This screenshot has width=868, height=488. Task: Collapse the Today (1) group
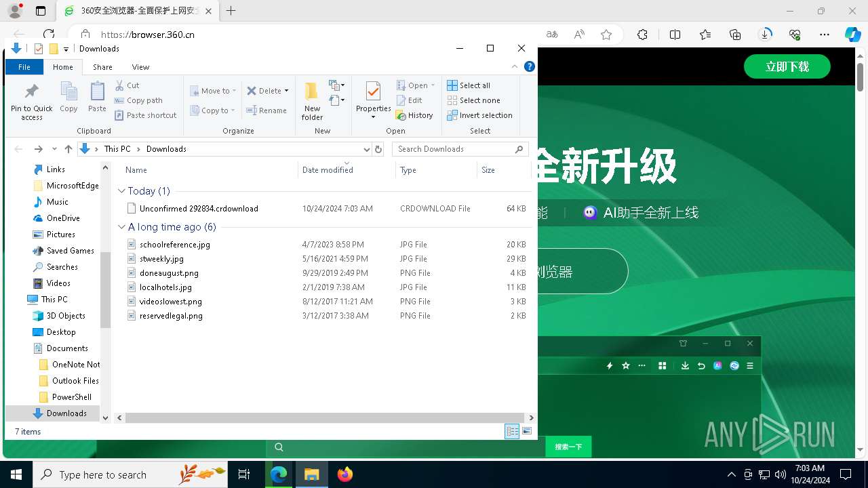[x=122, y=191]
